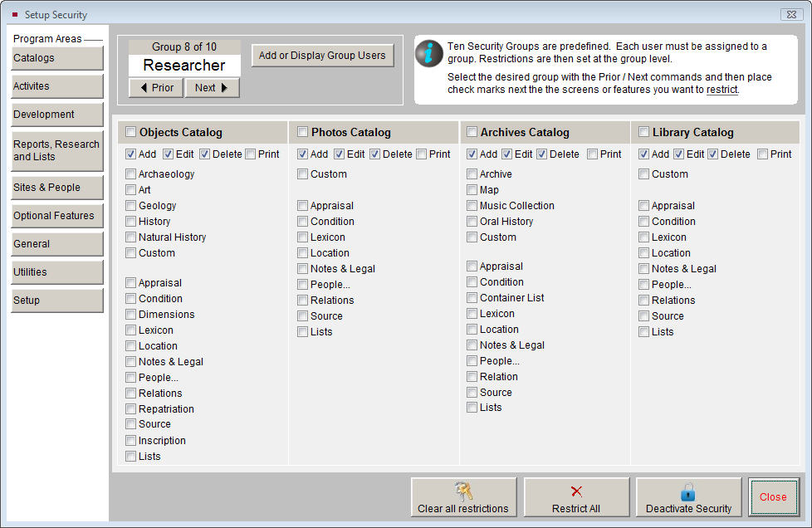Check Oral History under Archives Catalog
Image resolution: width=812 pixels, height=528 pixels.
pyautogui.click(x=472, y=221)
